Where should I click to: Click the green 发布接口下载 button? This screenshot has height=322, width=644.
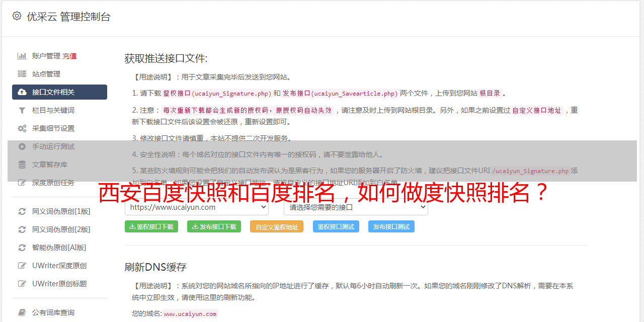click(214, 226)
